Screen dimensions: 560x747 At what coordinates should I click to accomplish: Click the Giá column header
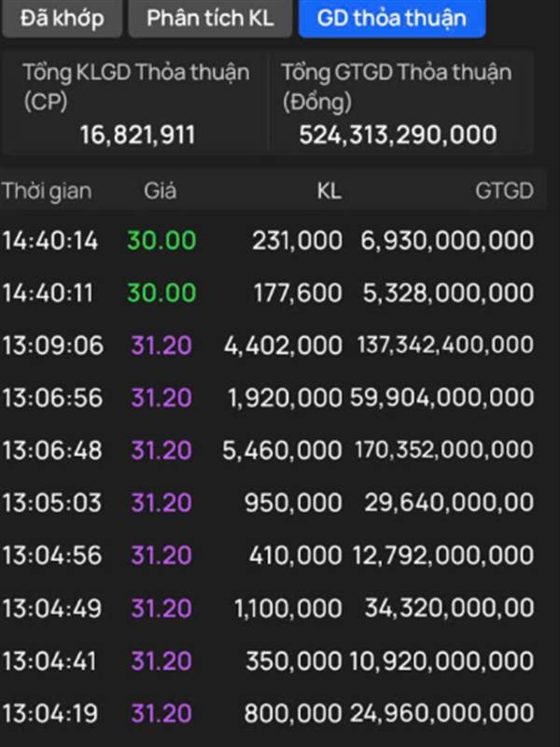click(x=160, y=191)
